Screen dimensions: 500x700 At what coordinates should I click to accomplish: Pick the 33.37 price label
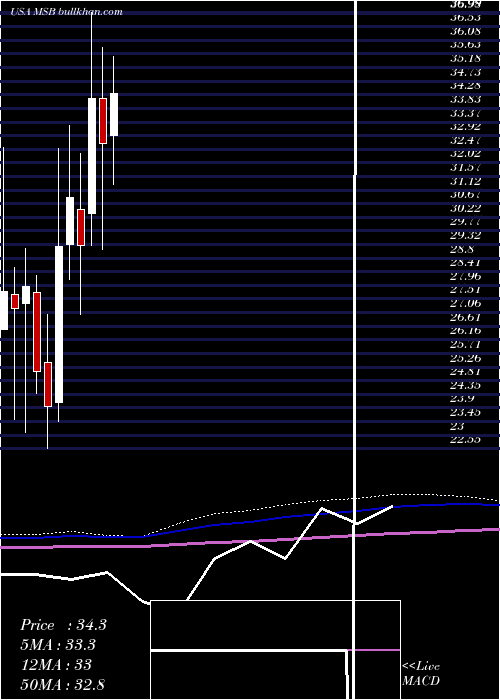[466, 113]
